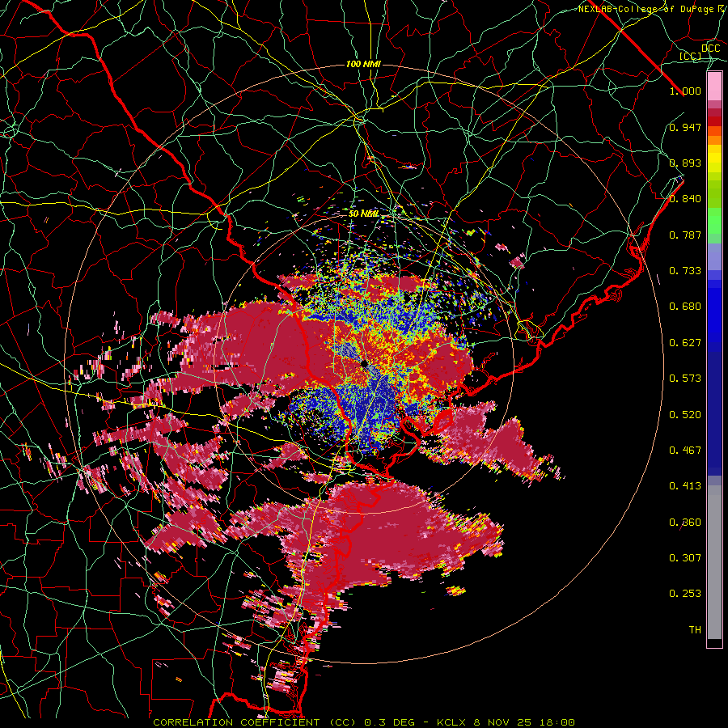Click the "8 NOV 25" date in the caption
728x728 pixels.
pyautogui.click(x=502, y=722)
